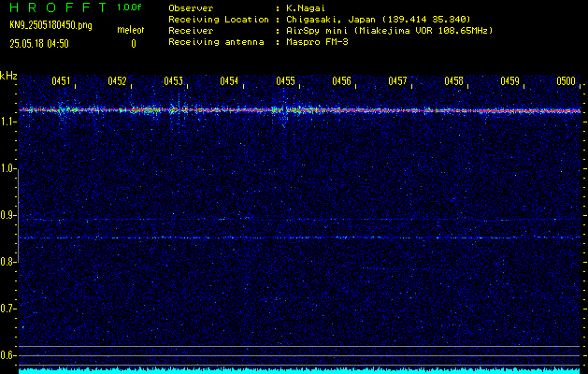Click the cyan noise level strip at bottom
This screenshot has width=588, height=374.
[x=300, y=371]
